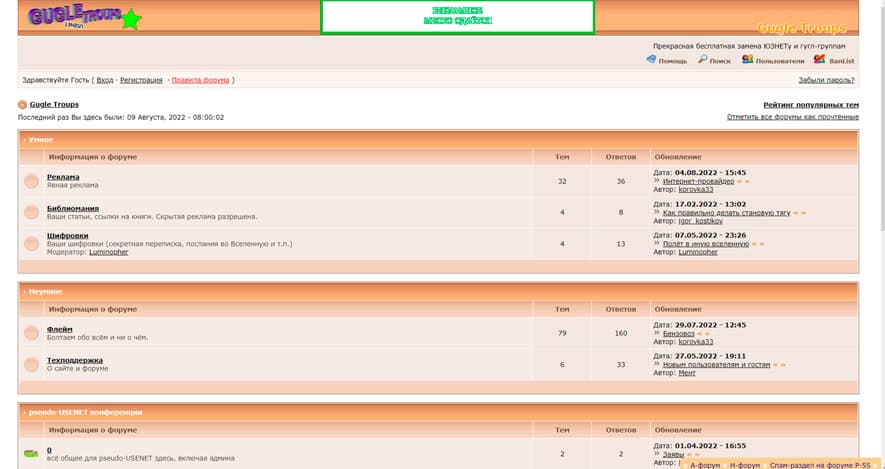Click the Н-форум link in bottom bar
This screenshot has height=469, width=885.
click(745, 466)
